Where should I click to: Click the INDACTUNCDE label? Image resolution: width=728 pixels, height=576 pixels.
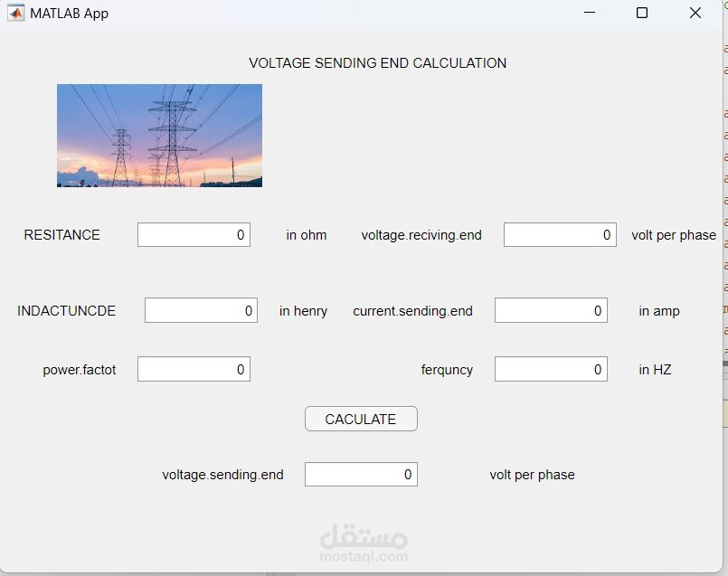point(66,310)
